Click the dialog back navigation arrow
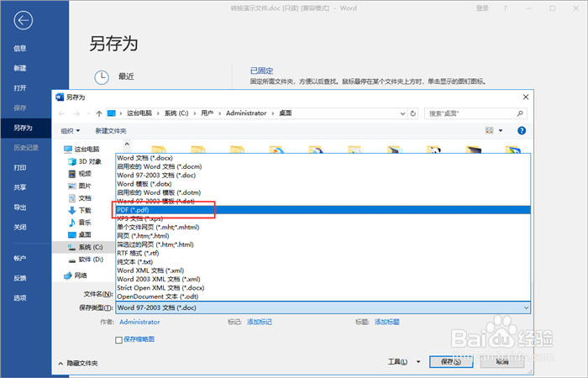Image resolution: width=588 pixels, height=378 pixels. (x=62, y=113)
